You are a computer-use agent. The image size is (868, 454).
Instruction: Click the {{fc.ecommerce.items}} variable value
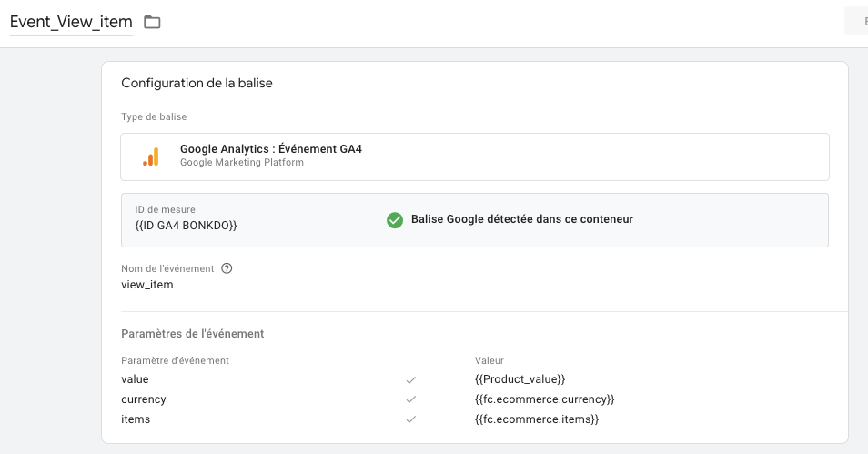pyautogui.click(x=537, y=419)
